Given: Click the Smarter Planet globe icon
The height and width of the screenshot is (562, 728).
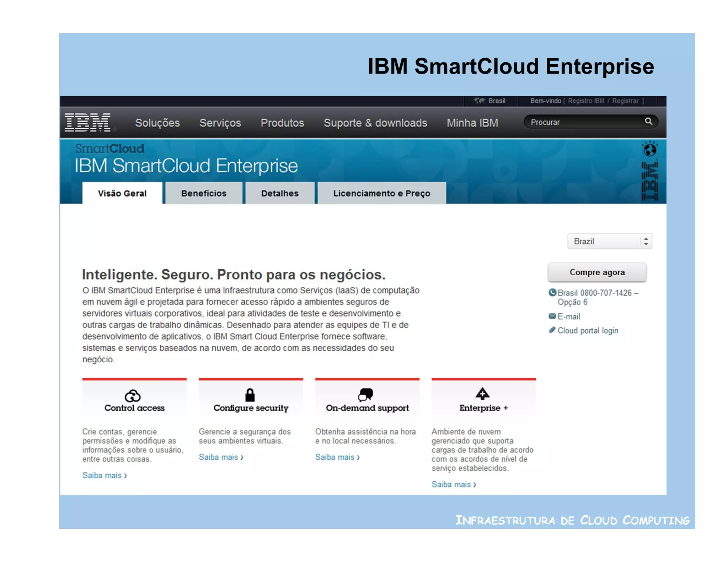Looking at the screenshot, I should point(649,149).
